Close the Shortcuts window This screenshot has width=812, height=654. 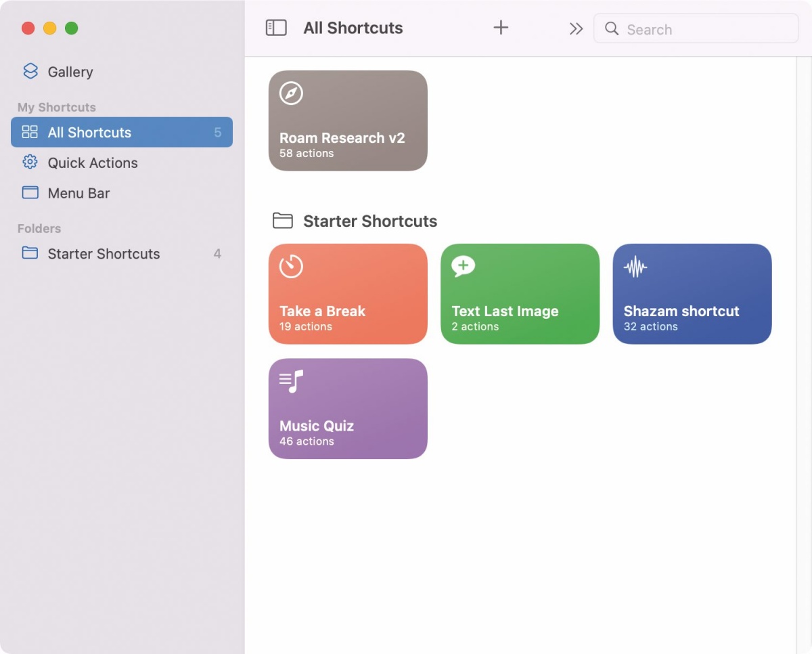pyautogui.click(x=28, y=28)
